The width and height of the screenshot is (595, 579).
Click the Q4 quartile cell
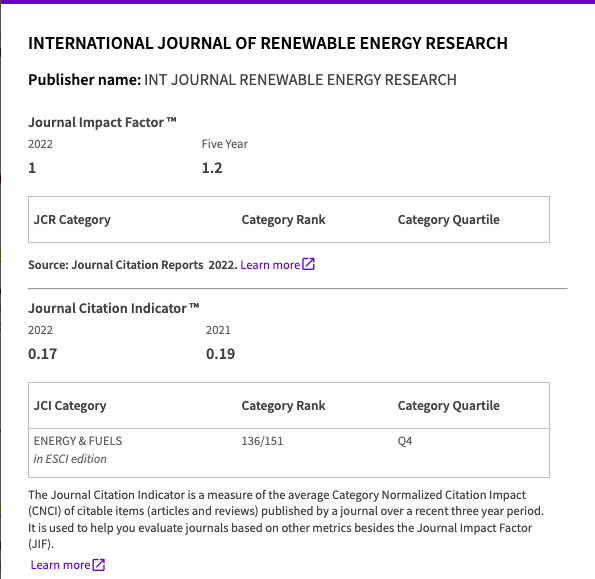[x=405, y=441]
